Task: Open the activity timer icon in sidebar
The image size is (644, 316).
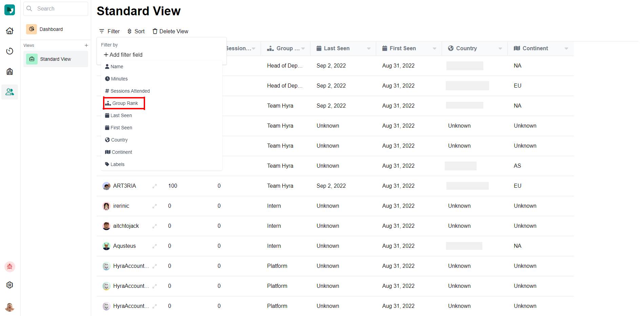Action: (10, 51)
